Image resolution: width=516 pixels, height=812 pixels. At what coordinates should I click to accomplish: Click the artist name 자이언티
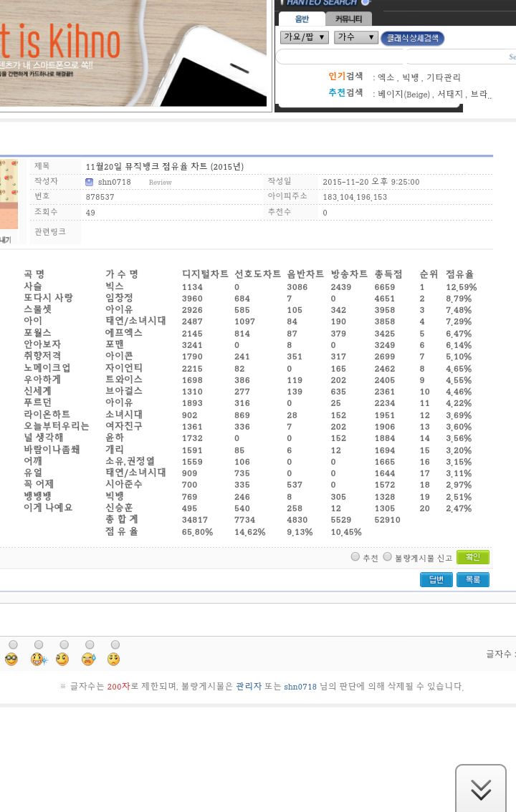point(124,368)
